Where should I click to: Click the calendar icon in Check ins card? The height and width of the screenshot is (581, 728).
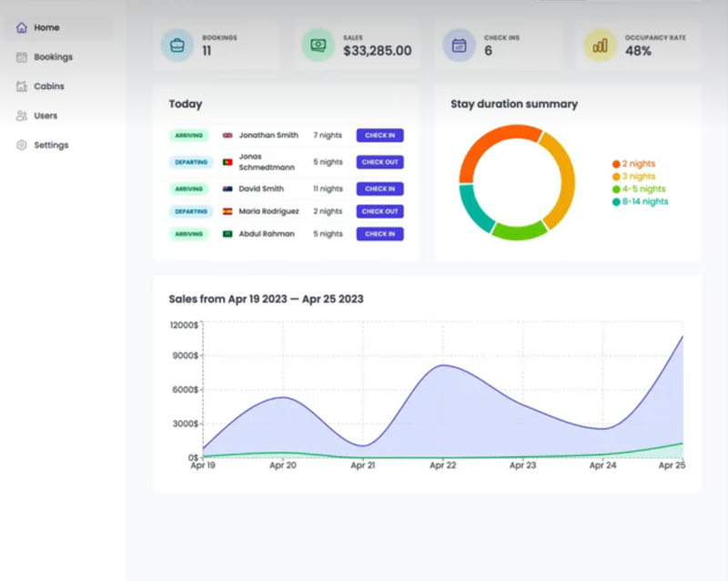tap(460, 45)
